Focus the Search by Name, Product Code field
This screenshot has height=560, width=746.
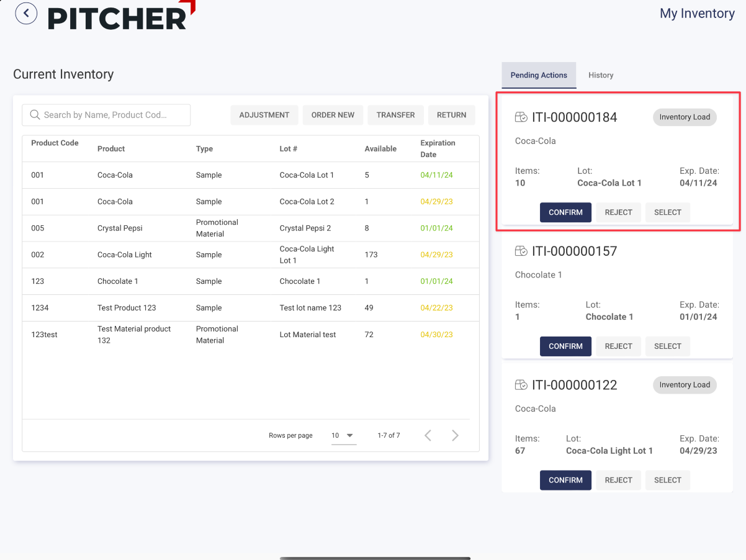pos(112,115)
